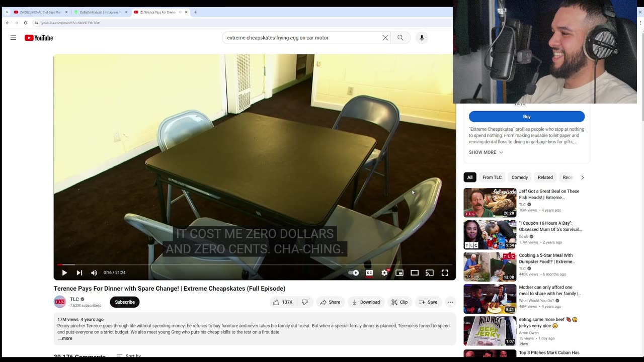Select the Comedy filter chip
644x362 pixels.
pyautogui.click(x=520, y=177)
